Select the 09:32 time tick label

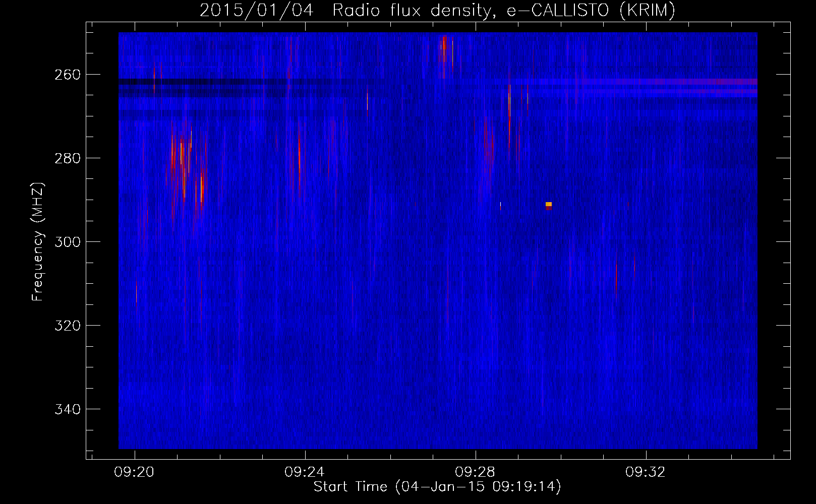646,472
